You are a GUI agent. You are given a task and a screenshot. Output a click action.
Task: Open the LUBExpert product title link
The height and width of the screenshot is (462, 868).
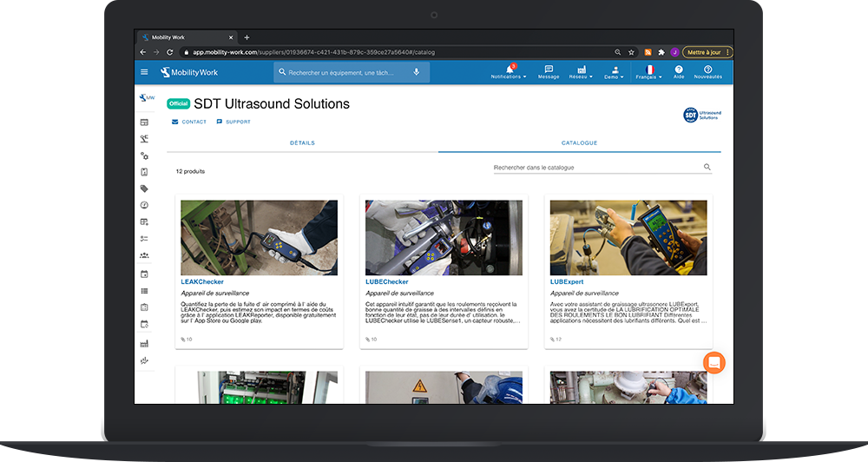[x=567, y=282]
